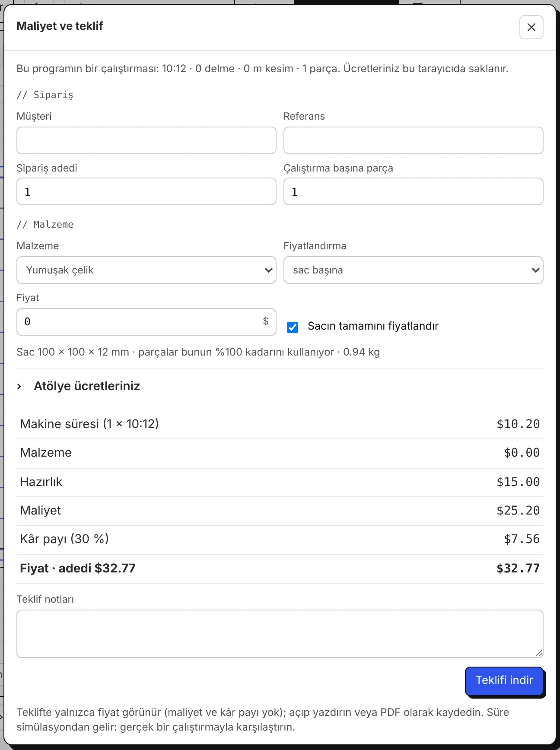Click the Fiyat input field
Viewport: 560px width, 750px height.
(146, 322)
